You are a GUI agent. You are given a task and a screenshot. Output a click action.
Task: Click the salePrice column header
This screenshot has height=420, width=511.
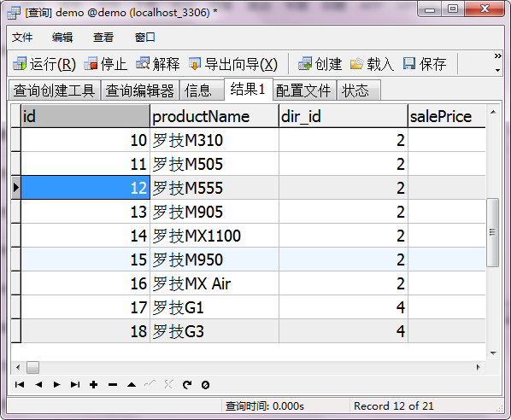pos(447,116)
